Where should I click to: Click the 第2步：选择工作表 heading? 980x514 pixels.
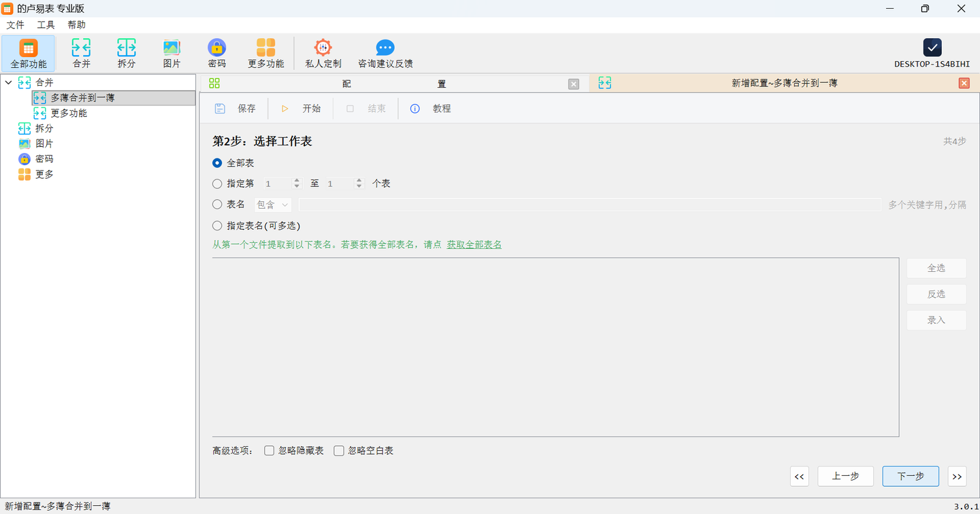263,141
